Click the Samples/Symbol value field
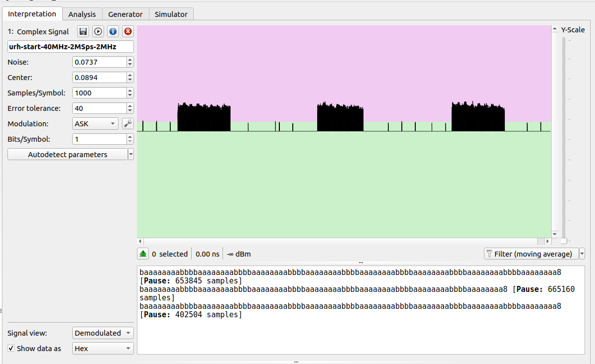This screenshot has width=595, height=364. [x=100, y=93]
